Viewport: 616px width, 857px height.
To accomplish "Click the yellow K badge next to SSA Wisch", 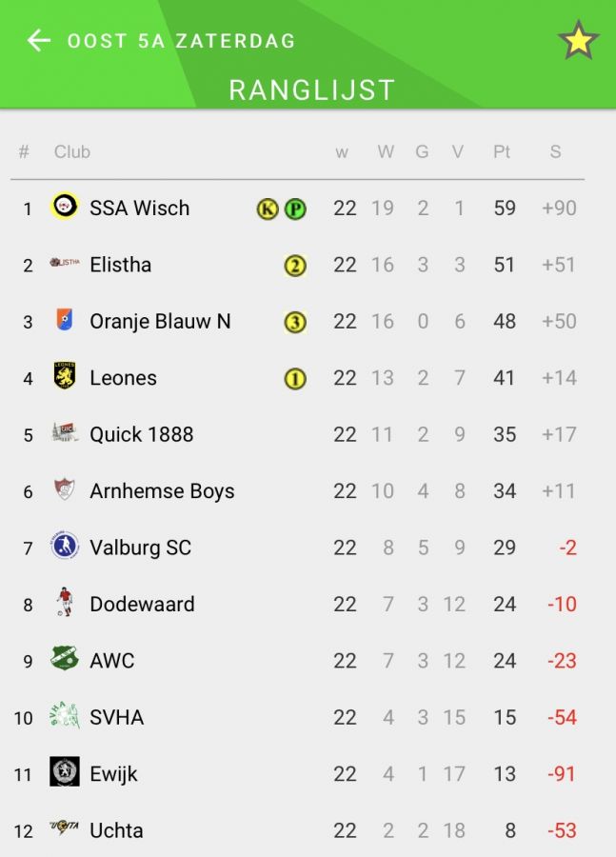I will click(x=268, y=209).
